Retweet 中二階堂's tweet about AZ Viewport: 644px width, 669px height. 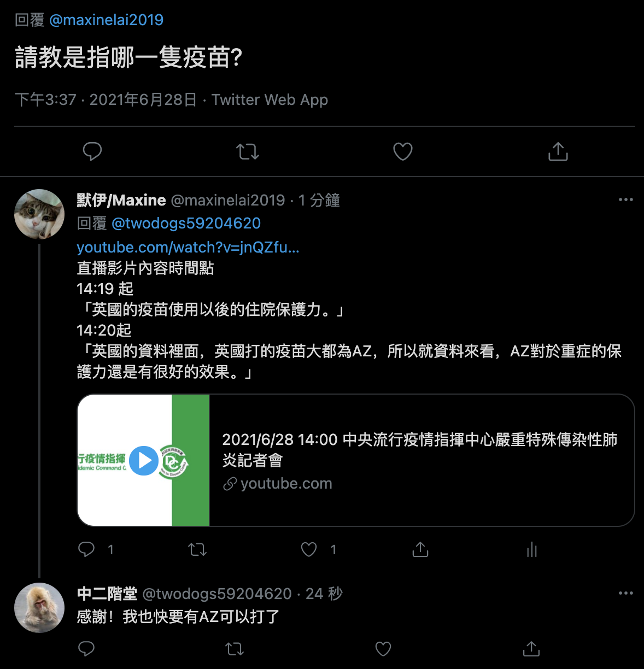[x=235, y=649]
